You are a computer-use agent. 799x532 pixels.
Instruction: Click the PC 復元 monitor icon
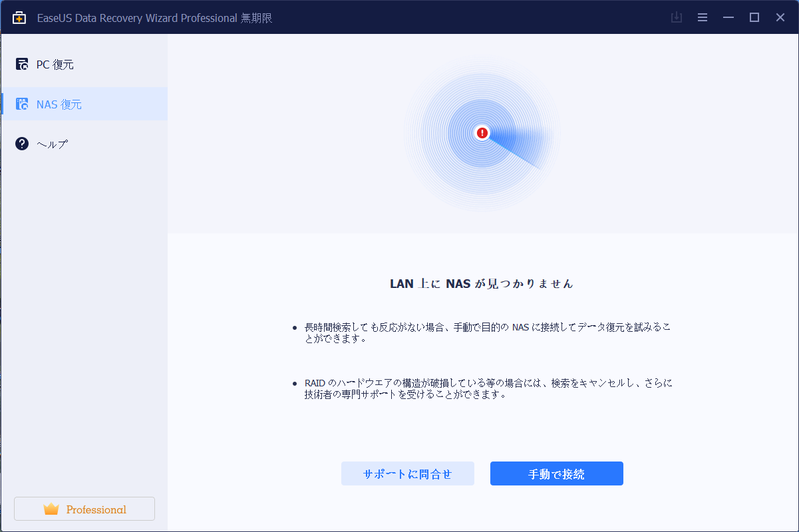pos(22,65)
